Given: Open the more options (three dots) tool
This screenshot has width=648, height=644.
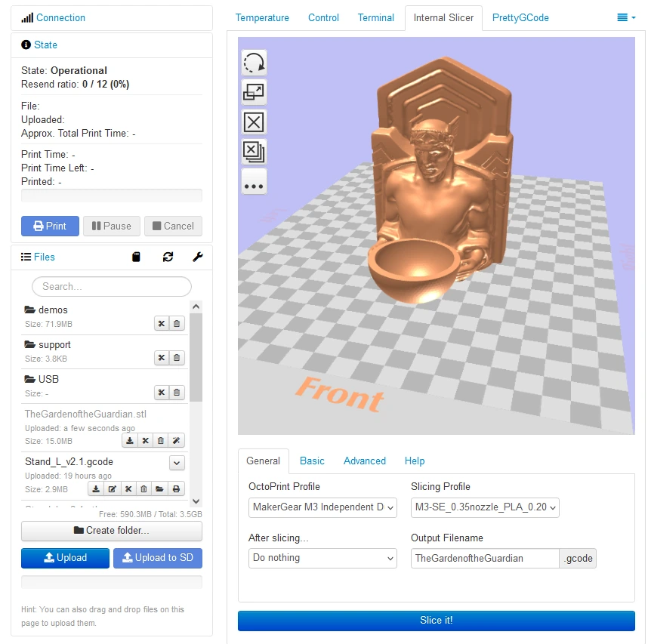Looking at the screenshot, I should tap(254, 182).
